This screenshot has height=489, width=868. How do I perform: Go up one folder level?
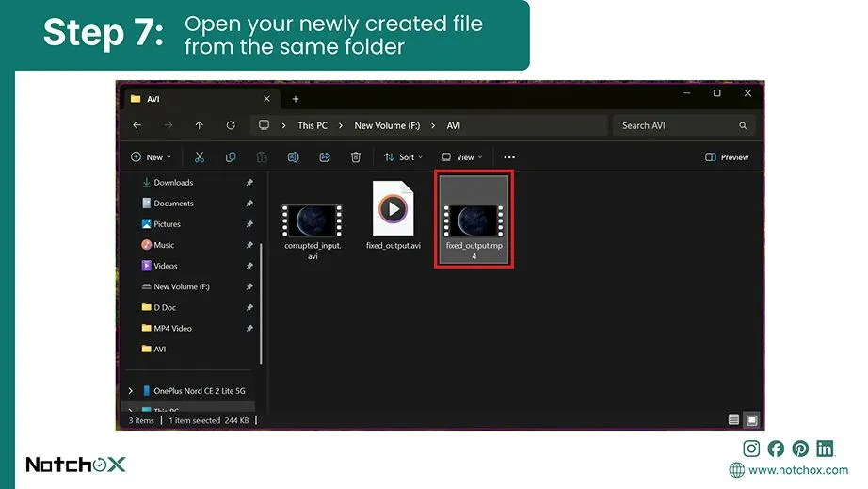[x=200, y=125]
